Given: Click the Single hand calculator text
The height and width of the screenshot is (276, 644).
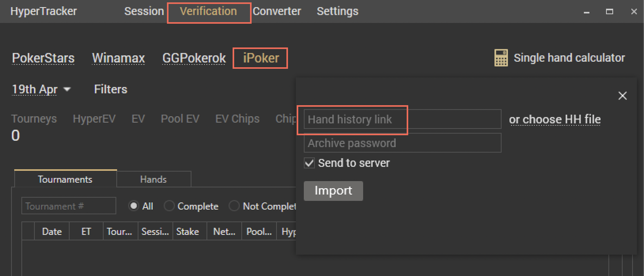Looking at the screenshot, I should tap(569, 58).
